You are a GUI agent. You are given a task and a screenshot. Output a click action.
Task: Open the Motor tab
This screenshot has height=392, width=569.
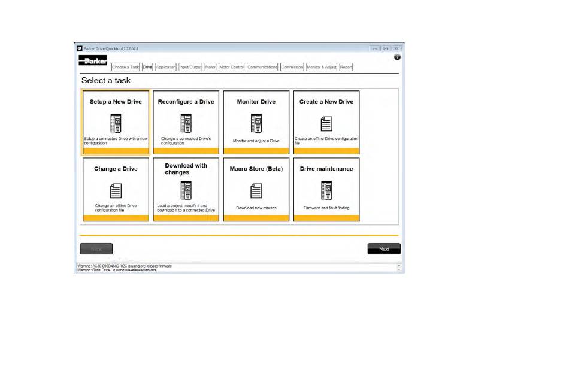(x=210, y=67)
